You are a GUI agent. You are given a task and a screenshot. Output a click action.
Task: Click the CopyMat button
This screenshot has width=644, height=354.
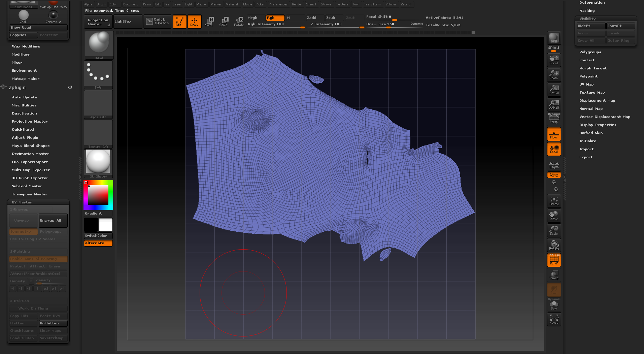23,35
